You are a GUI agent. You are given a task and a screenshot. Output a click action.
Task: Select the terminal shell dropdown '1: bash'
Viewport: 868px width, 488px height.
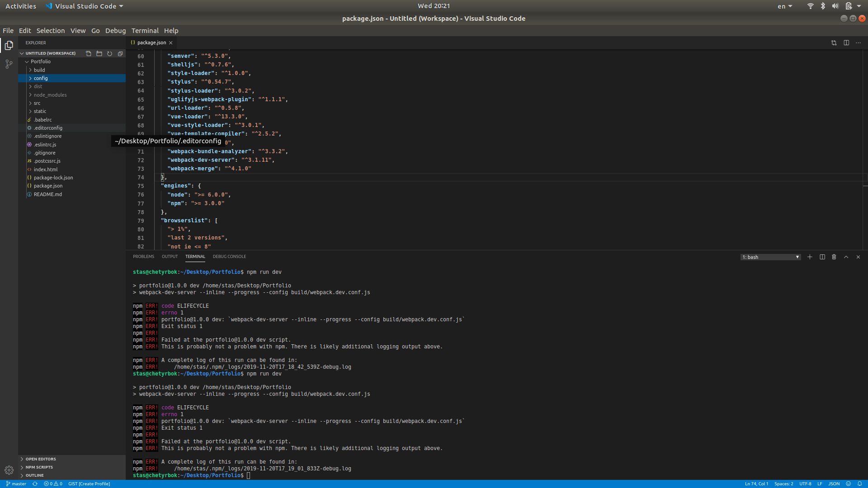click(770, 257)
